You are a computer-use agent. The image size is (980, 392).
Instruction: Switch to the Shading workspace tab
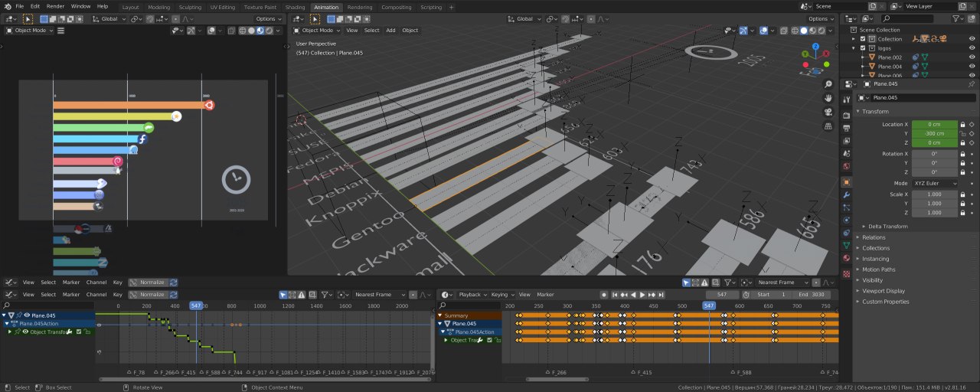[x=295, y=7]
